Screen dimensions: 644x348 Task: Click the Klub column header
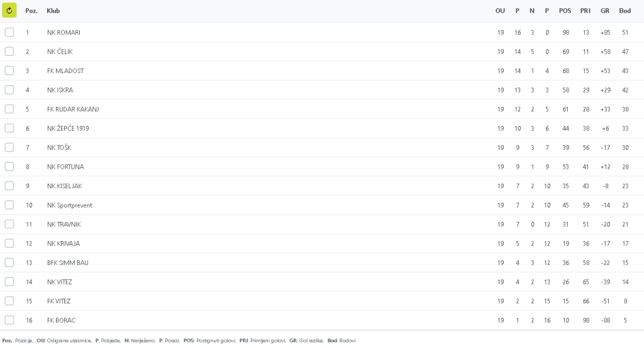click(x=53, y=11)
